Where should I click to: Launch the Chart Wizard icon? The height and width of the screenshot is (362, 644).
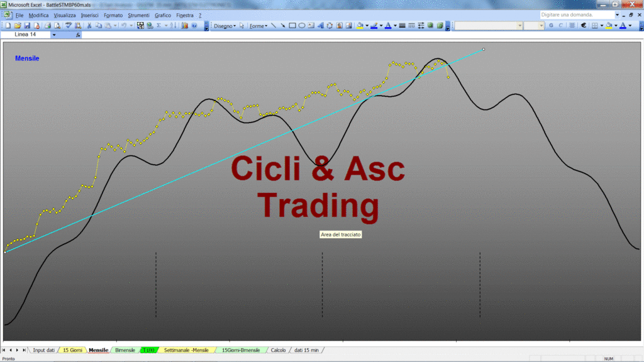tap(184, 25)
